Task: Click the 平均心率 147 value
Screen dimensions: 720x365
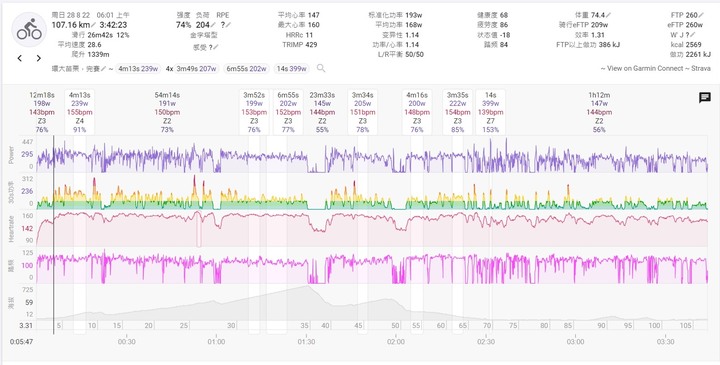Action: coord(314,15)
